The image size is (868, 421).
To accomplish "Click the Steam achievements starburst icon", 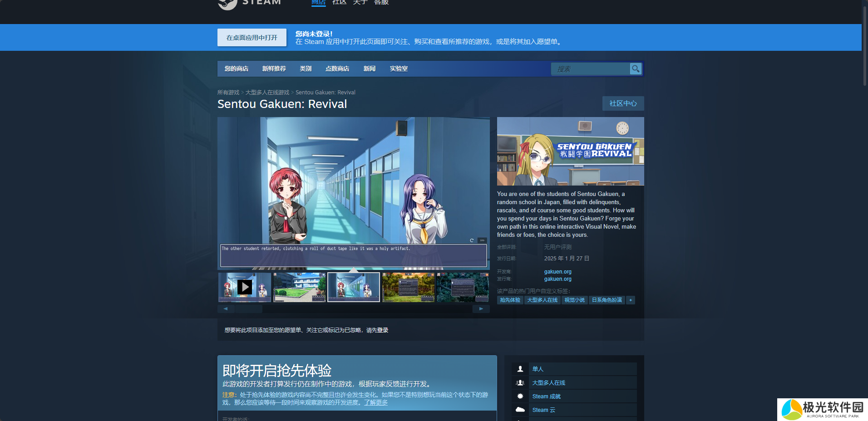I will click(x=520, y=396).
